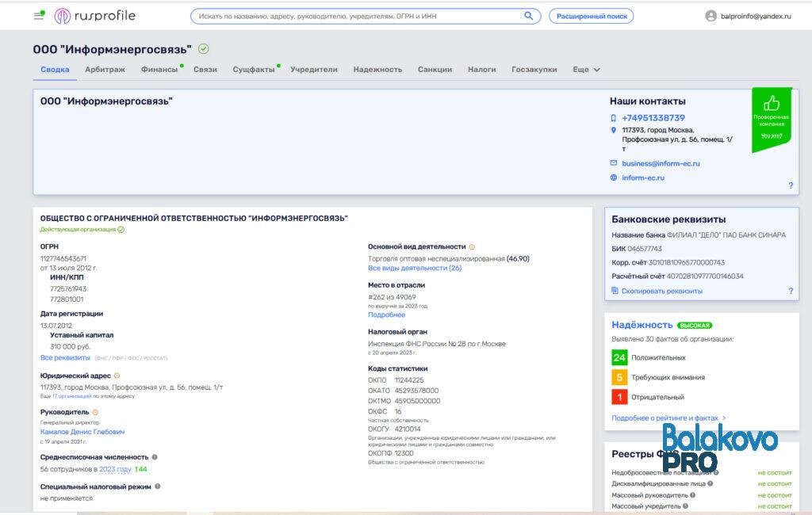The height and width of the screenshot is (515, 812).
Task: Click the location pin icon in contacts
Action: tap(613, 131)
